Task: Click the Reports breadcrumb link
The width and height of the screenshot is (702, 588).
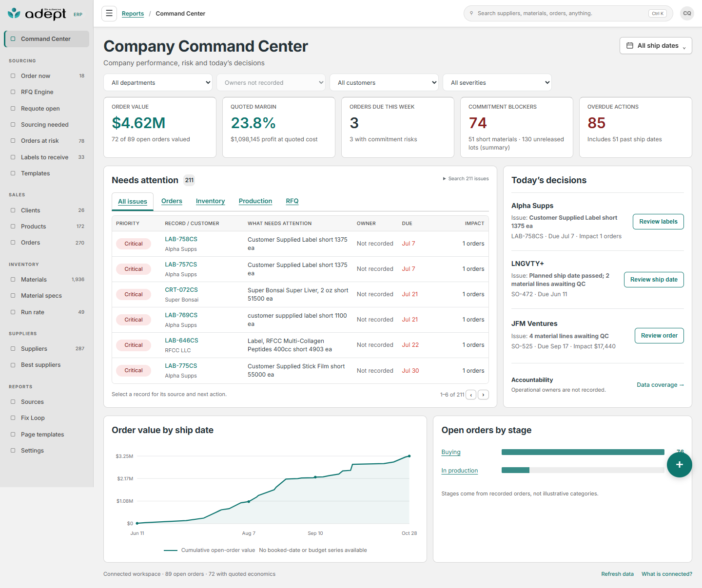Action: tap(133, 14)
